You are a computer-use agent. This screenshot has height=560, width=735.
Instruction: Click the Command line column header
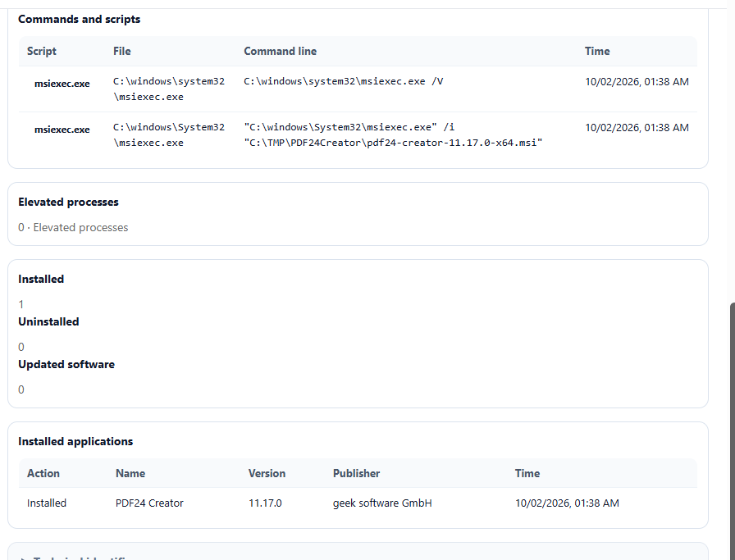pyautogui.click(x=280, y=51)
